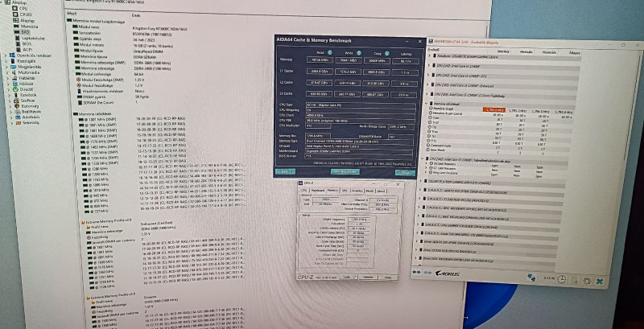Click the HWiNFO expand arrows icon
Viewport: 644px width, 329px height.
(x=416, y=272)
